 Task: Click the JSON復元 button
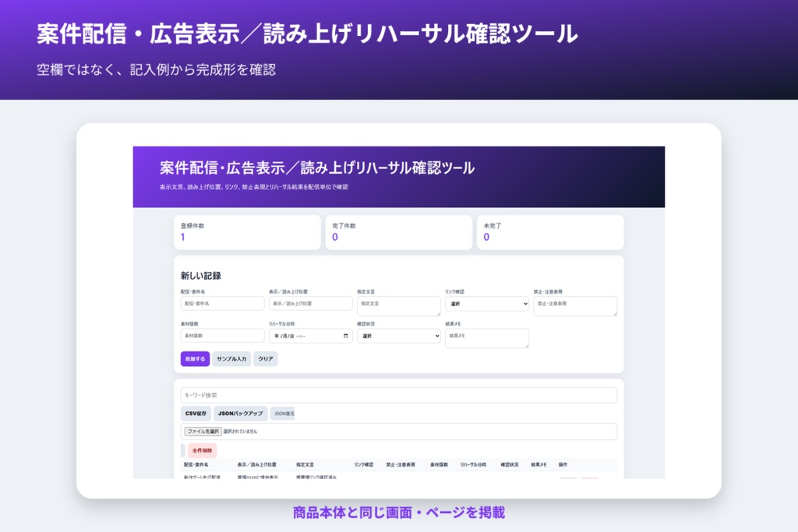click(x=283, y=414)
